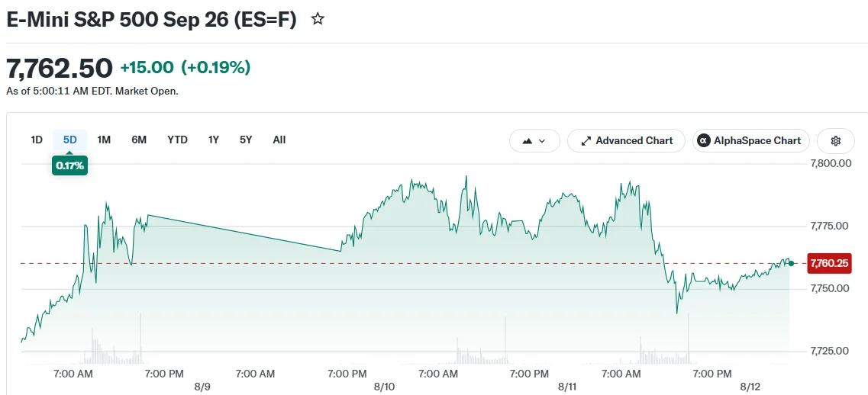The height and width of the screenshot is (395, 868).
Task: Switch to 5Y range
Action: (x=246, y=140)
